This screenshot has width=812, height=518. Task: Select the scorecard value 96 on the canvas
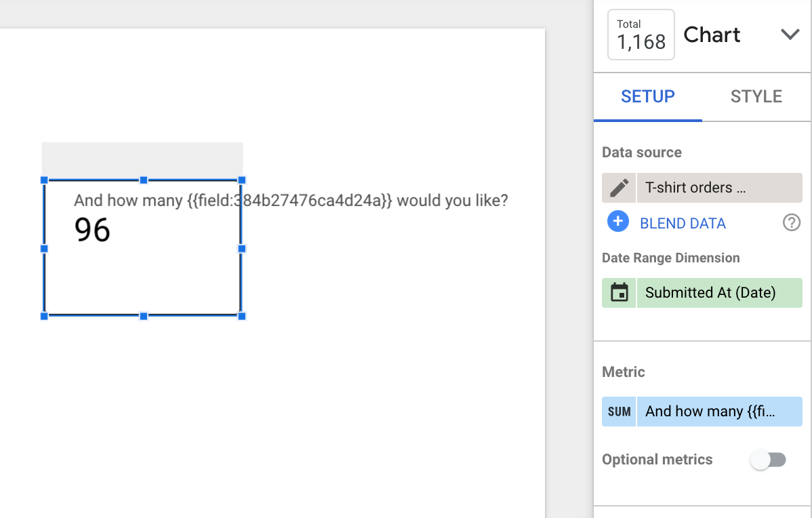click(92, 229)
